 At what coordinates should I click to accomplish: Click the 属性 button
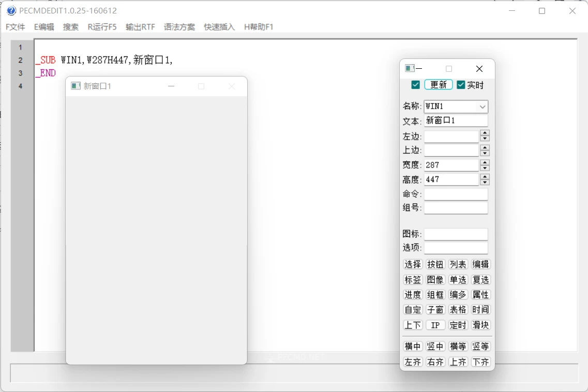tap(481, 295)
